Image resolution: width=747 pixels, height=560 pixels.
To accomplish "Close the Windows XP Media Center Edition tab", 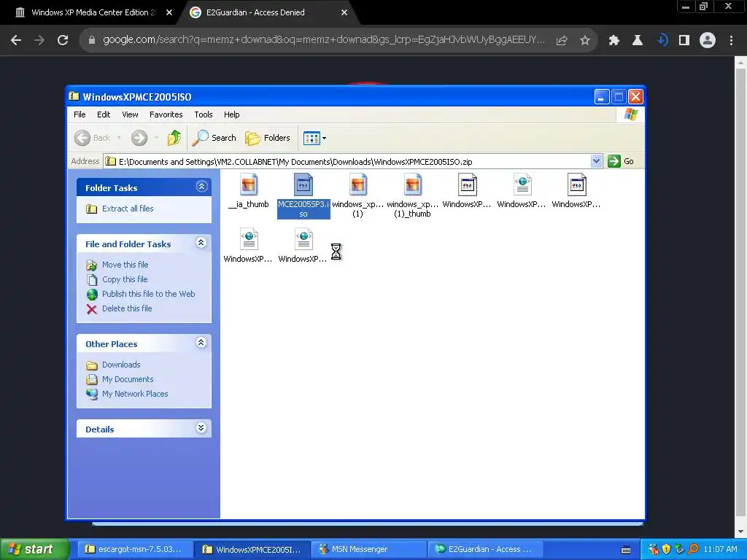I will (169, 12).
